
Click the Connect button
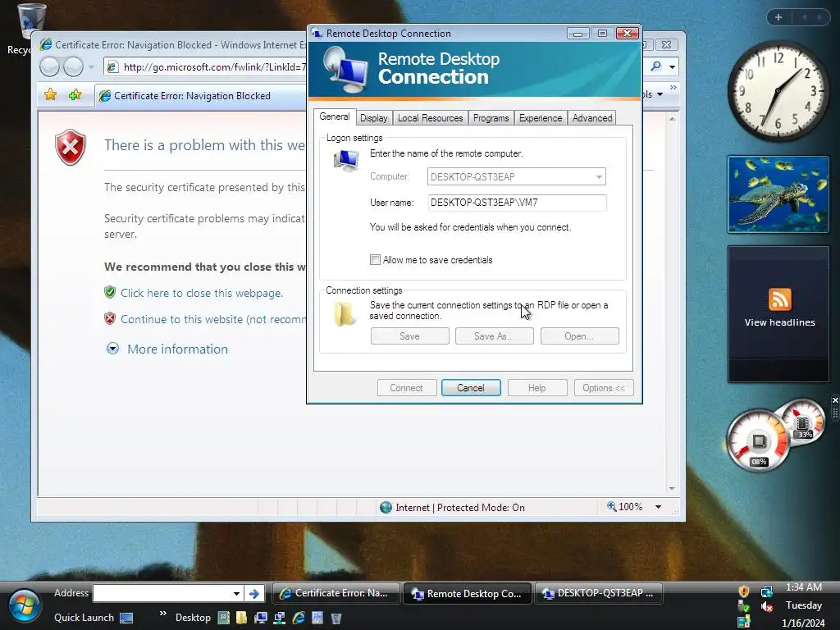click(x=407, y=388)
